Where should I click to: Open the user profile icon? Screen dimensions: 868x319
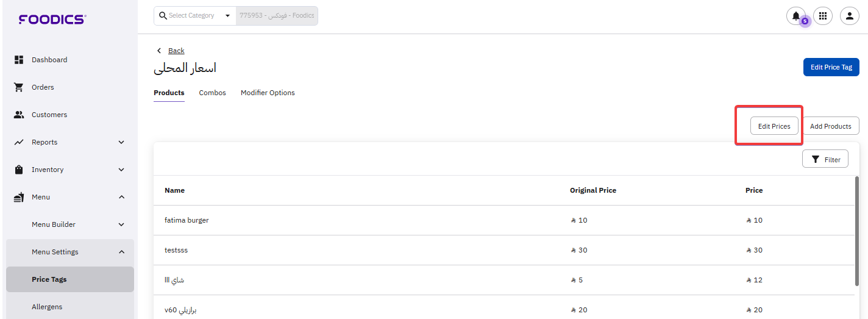[850, 16]
